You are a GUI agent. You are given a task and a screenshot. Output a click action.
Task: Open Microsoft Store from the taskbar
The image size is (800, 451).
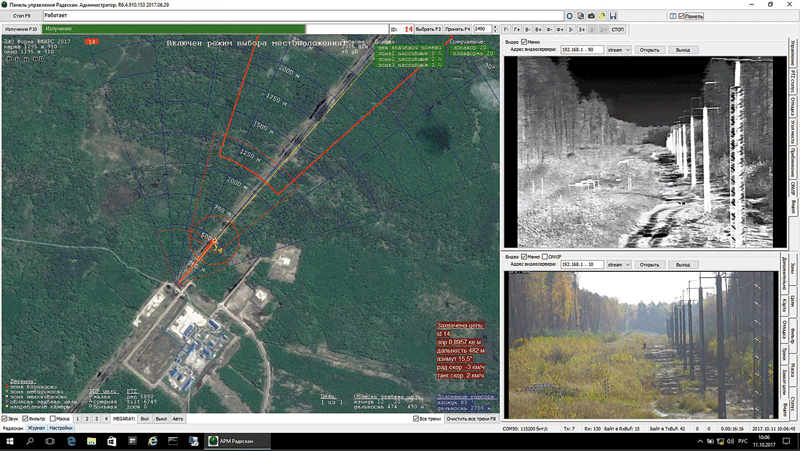point(112,441)
